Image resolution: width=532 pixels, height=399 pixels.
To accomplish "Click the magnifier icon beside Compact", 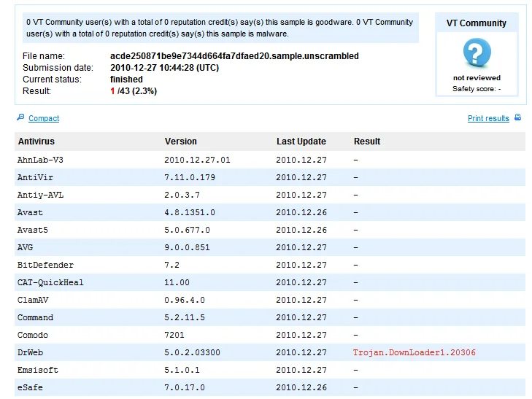I will click(x=20, y=117).
